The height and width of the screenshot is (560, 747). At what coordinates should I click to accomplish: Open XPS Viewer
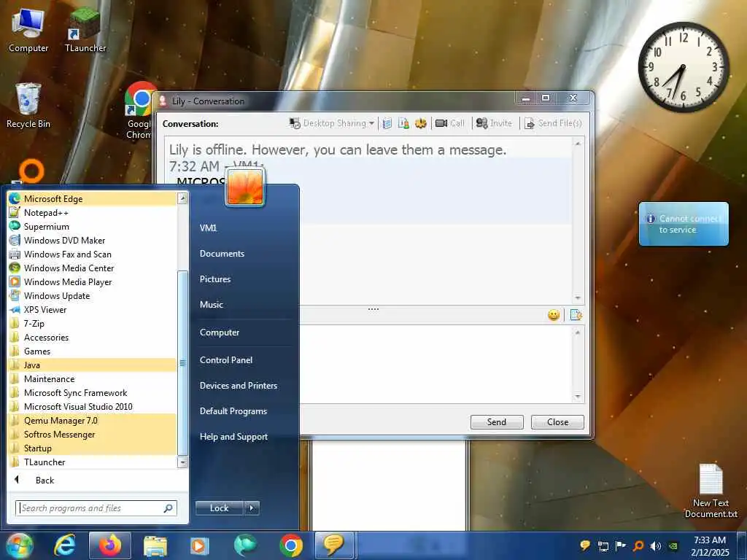coord(93,309)
